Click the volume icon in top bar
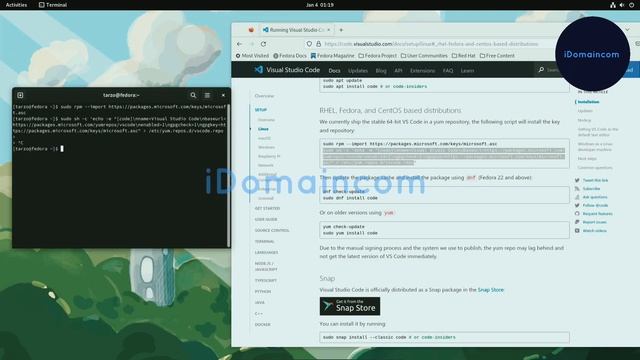This screenshot has height=360, width=640. (622, 5)
